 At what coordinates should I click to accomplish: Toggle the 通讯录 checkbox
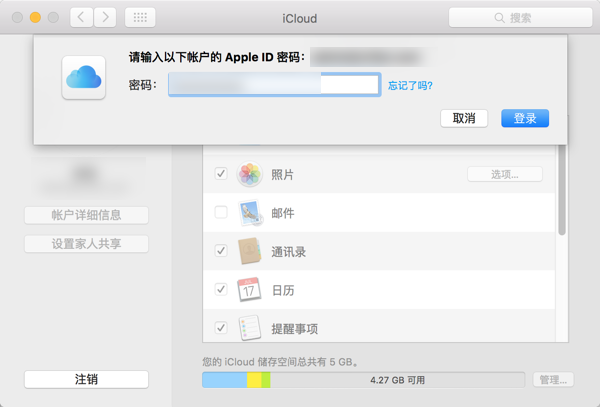pos(221,251)
